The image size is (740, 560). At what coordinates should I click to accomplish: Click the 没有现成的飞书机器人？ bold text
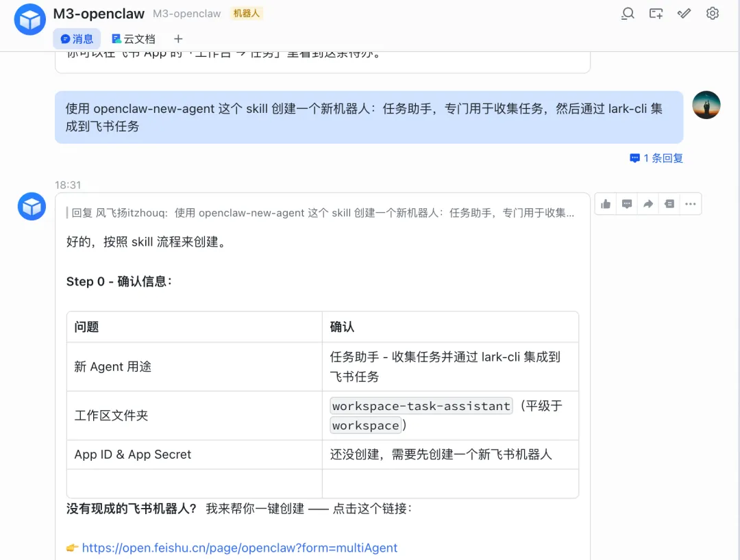click(131, 509)
